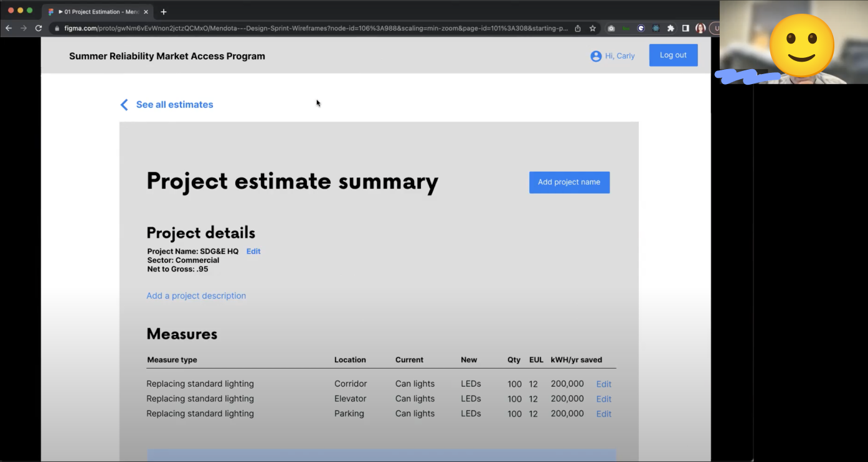Image resolution: width=868 pixels, height=462 pixels.
Task: Click the back chevron beside See all estimates
Action: (x=124, y=105)
